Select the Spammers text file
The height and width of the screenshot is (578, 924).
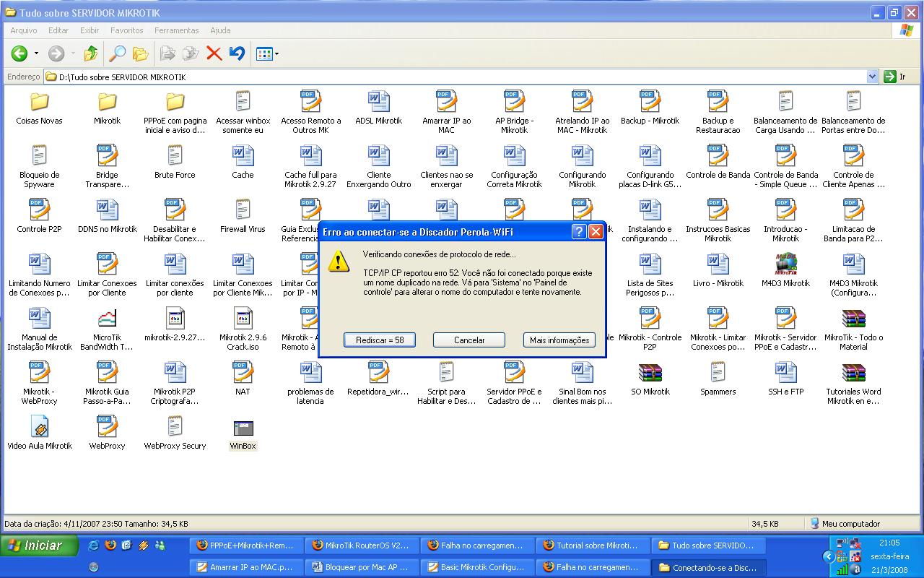(718, 380)
